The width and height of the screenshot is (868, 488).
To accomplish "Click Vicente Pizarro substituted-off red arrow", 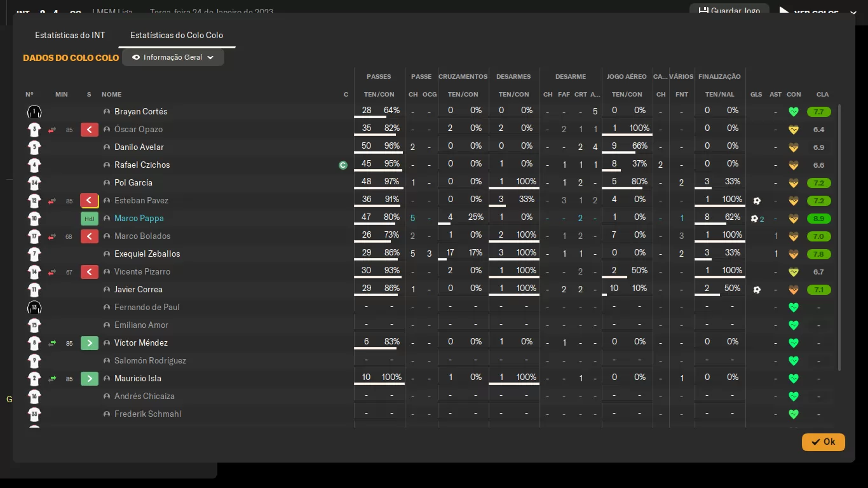I will pyautogui.click(x=90, y=272).
